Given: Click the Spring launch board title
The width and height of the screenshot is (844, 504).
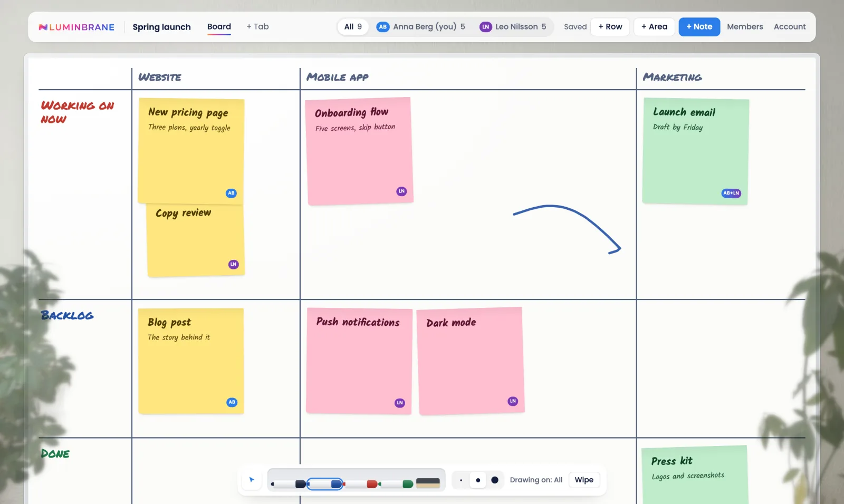Looking at the screenshot, I should (161, 27).
